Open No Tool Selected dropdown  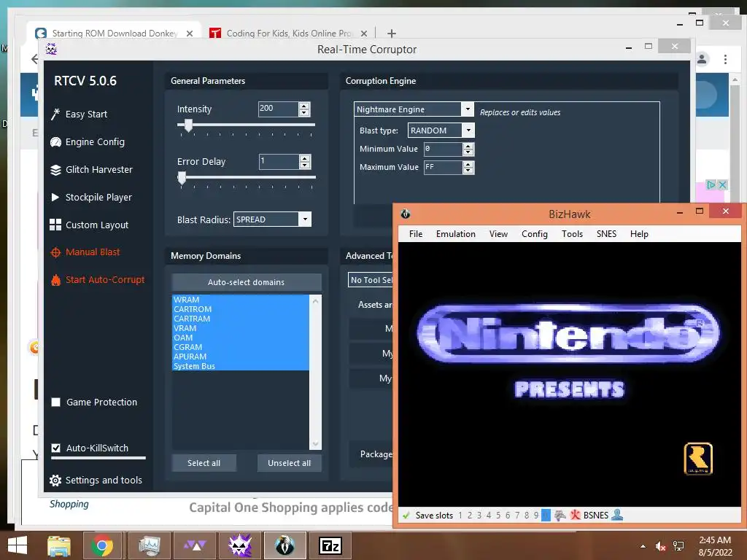tap(371, 280)
